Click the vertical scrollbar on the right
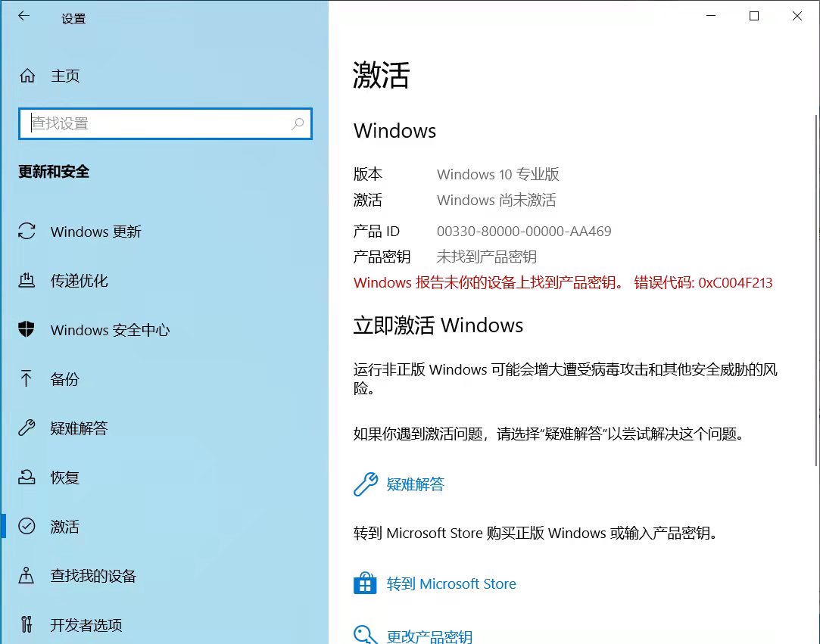The height and width of the screenshot is (644, 820). [x=816, y=290]
